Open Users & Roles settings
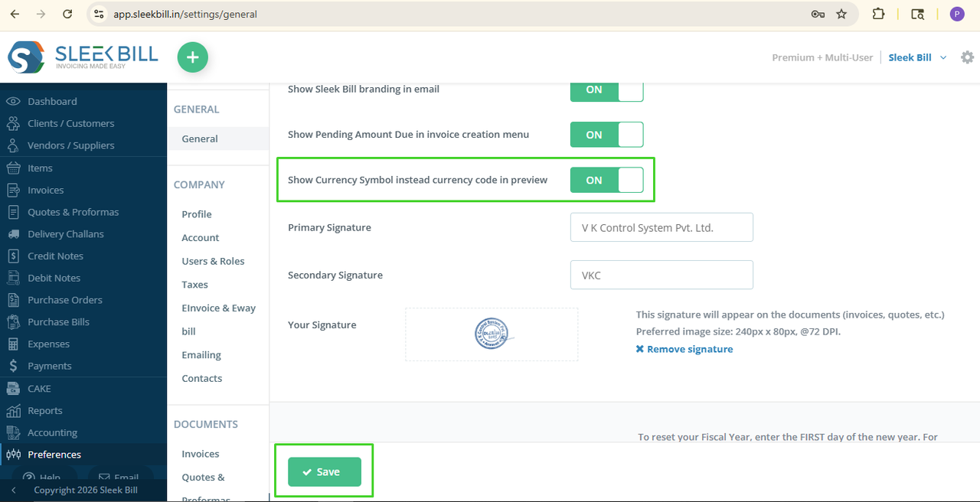This screenshot has height=502, width=980. pyautogui.click(x=213, y=261)
